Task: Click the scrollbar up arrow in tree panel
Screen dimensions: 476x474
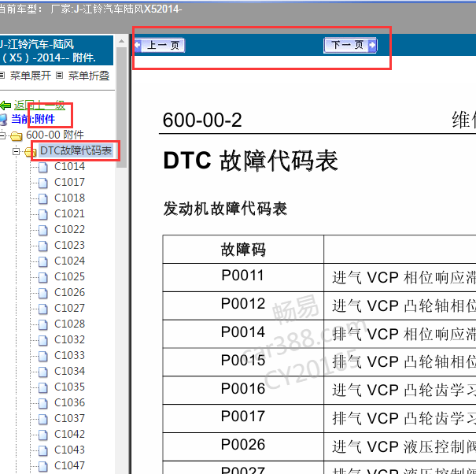Action: coord(121,41)
